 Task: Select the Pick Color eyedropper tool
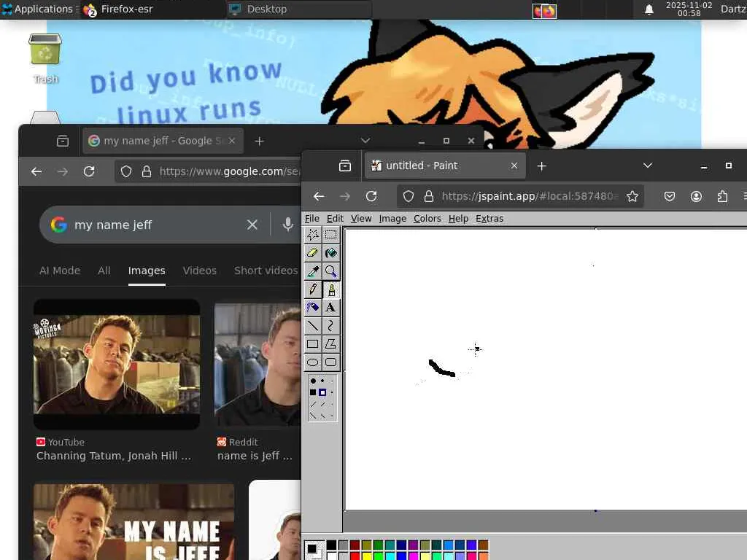coord(312,271)
